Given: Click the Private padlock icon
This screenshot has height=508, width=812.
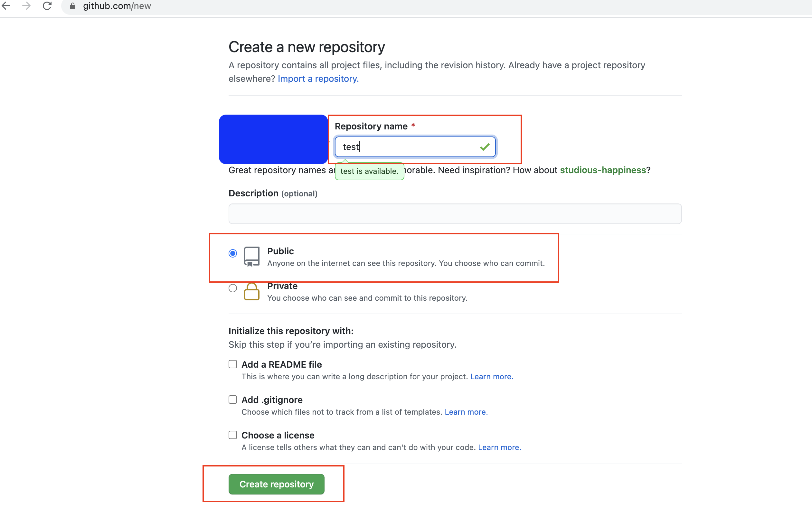Looking at the screenshot, I should (252, 291).
